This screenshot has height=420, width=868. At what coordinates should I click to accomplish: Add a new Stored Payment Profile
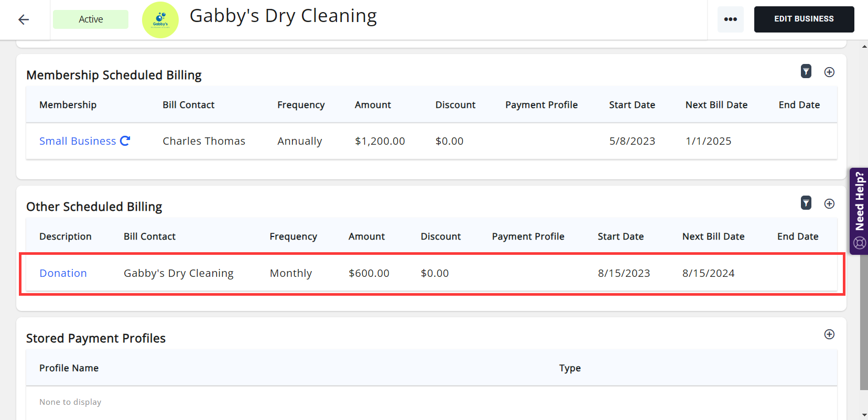coord(829,334)
